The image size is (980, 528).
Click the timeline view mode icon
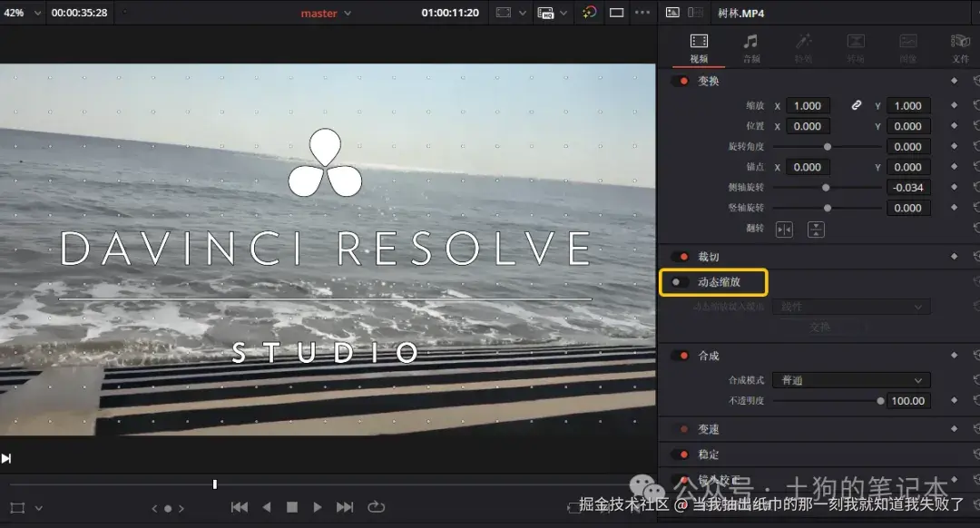pos(503,13)
